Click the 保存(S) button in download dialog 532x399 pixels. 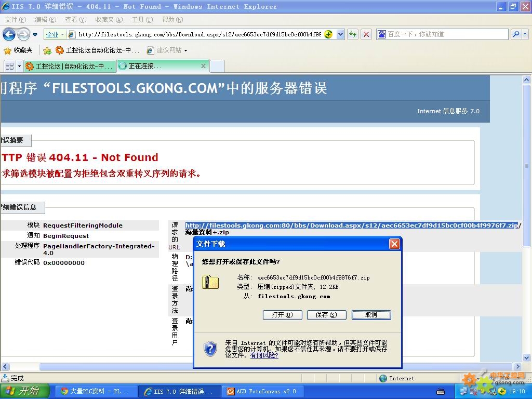326,315
